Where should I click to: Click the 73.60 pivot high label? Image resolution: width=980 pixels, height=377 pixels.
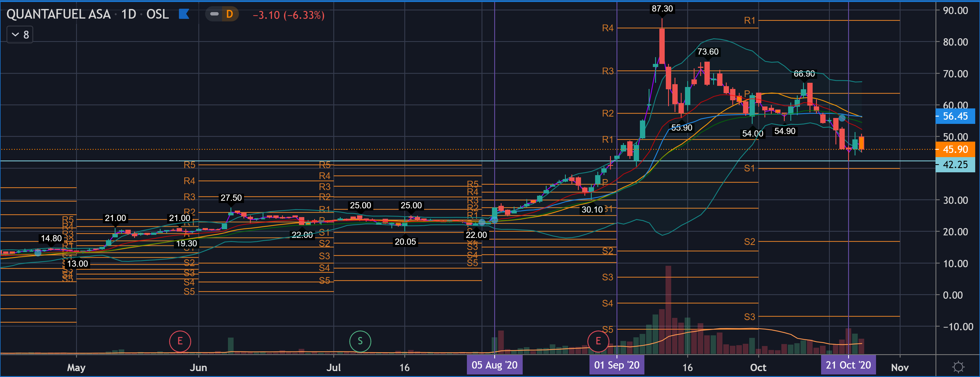708,52
